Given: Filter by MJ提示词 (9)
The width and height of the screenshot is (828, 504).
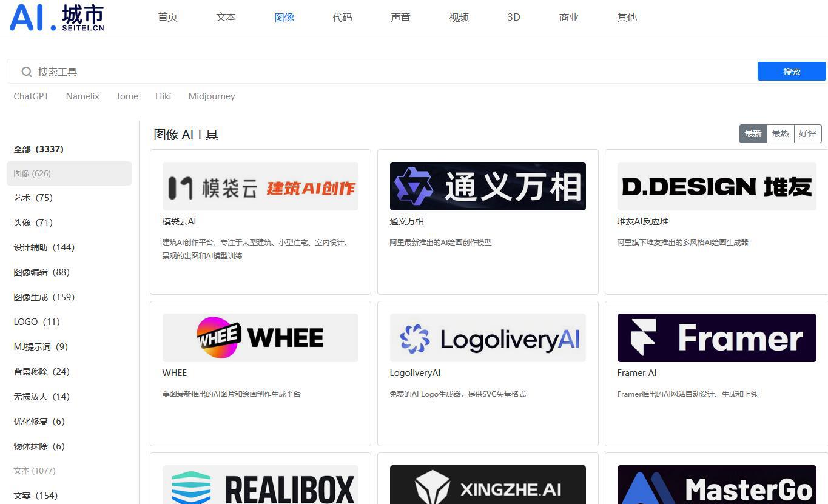Looking at the screenshot, I should 41,347.
